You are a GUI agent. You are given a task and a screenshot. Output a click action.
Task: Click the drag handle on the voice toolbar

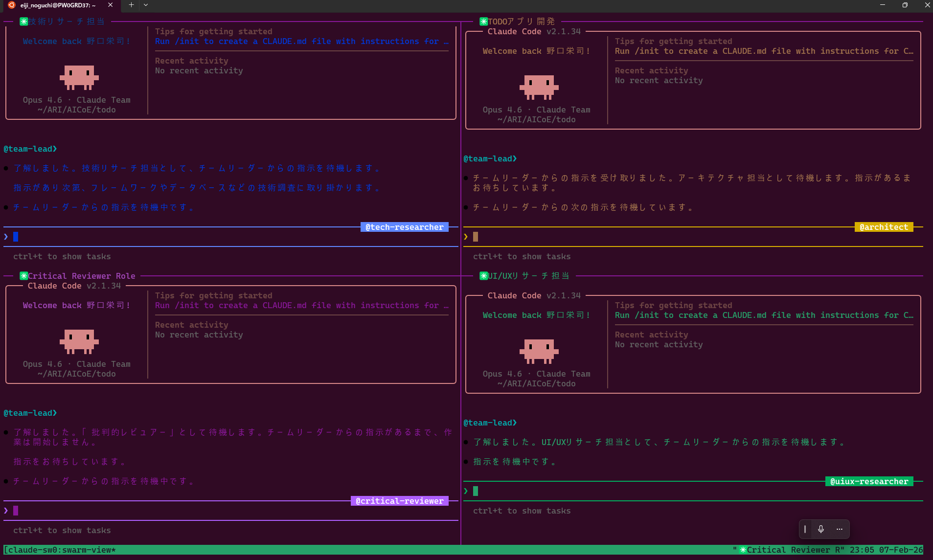805,529
